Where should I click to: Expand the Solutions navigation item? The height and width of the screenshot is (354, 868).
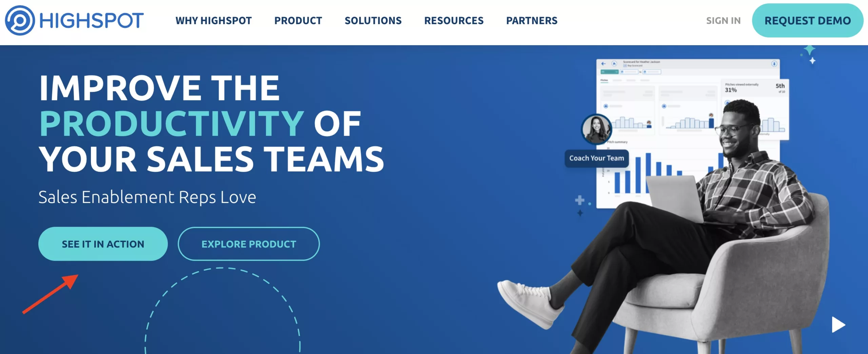373,21
